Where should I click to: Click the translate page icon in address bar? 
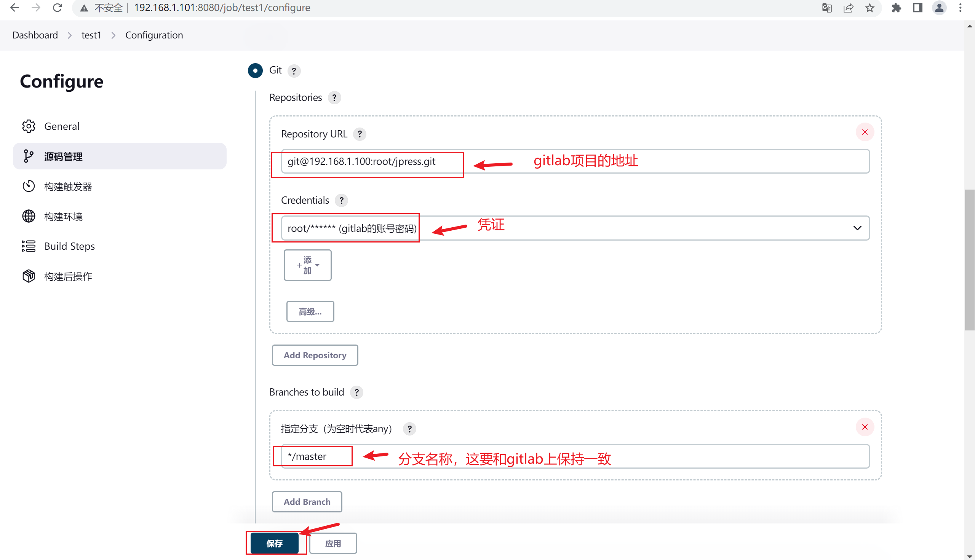coord(826,8)
